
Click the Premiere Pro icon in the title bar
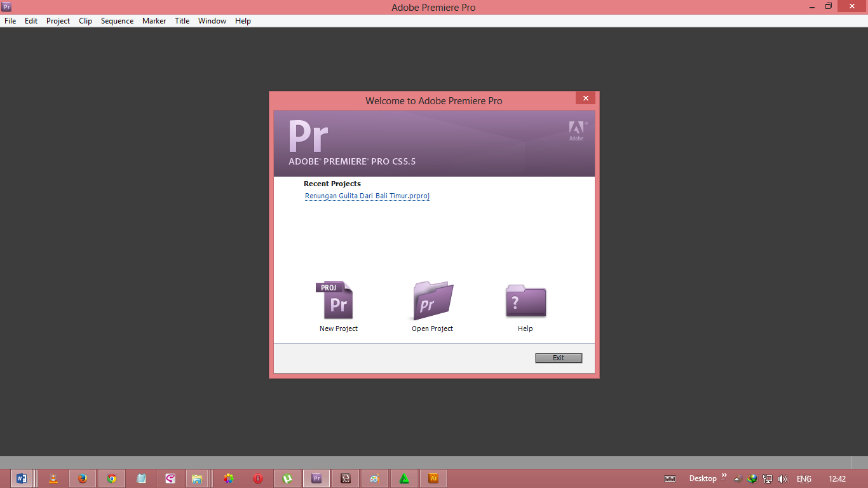pos(7,7)
